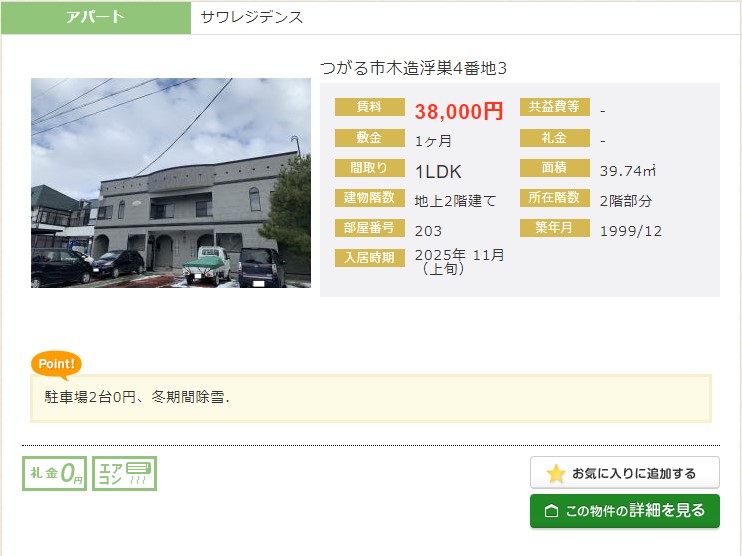This screenshot has height=556, width=742.
Task: Click the 入居時期 label
Action: click(369, 258)
